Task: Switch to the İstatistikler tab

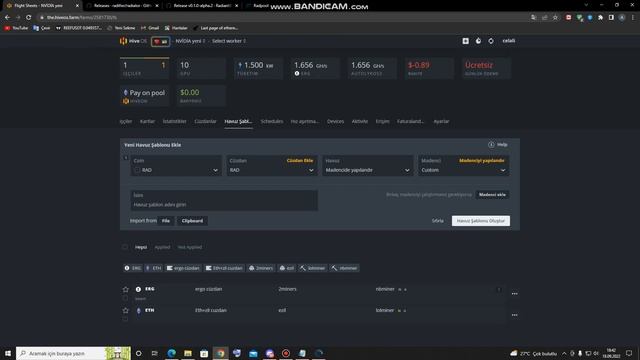Action: tap(175, 122)
